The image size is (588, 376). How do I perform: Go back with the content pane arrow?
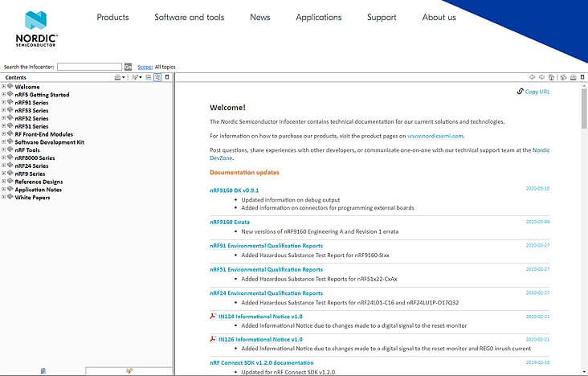click(532, 77)
